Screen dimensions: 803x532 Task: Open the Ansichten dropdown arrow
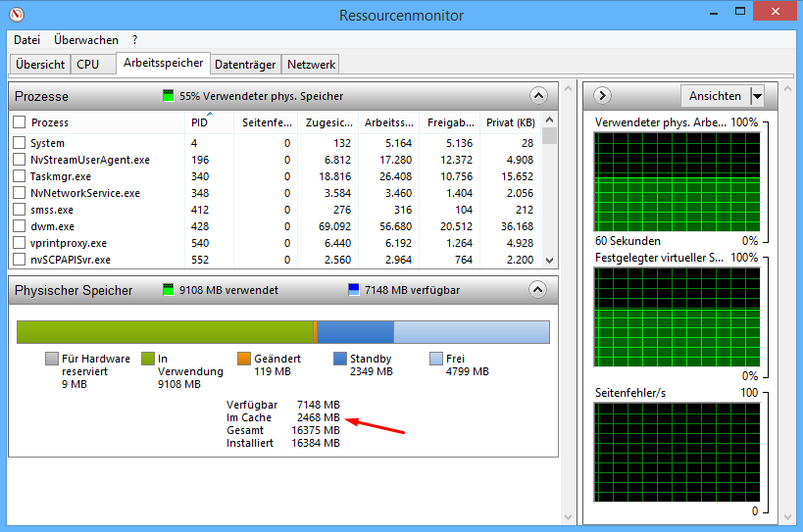[x=757, y=96]
